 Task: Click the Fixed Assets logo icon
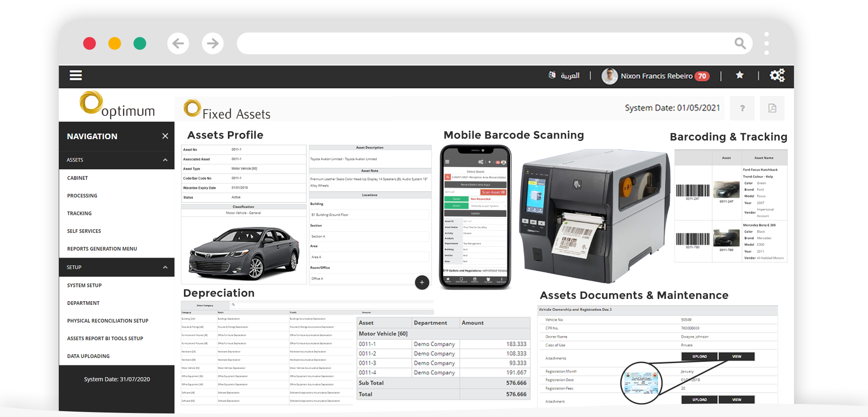[192, 108]
